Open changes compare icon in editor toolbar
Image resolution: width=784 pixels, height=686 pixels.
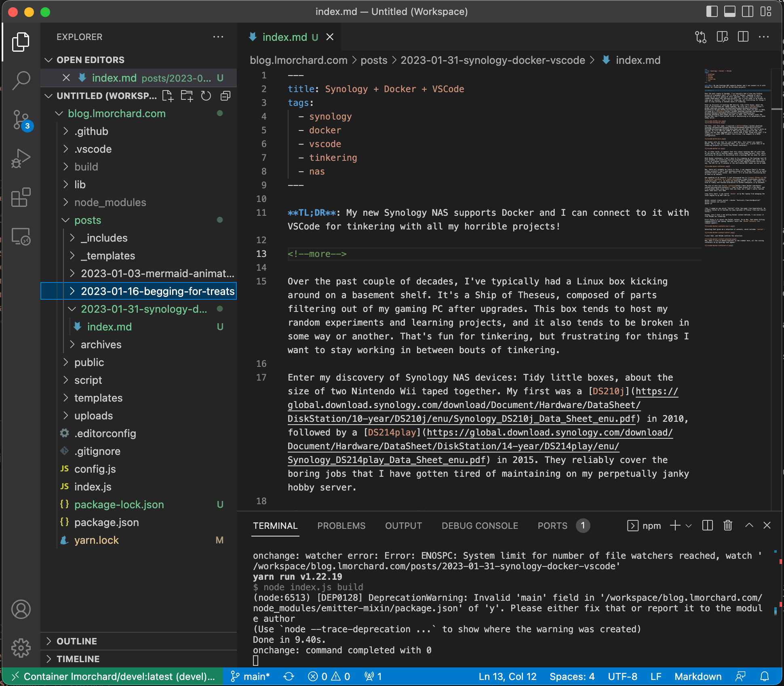click(701, 37)
